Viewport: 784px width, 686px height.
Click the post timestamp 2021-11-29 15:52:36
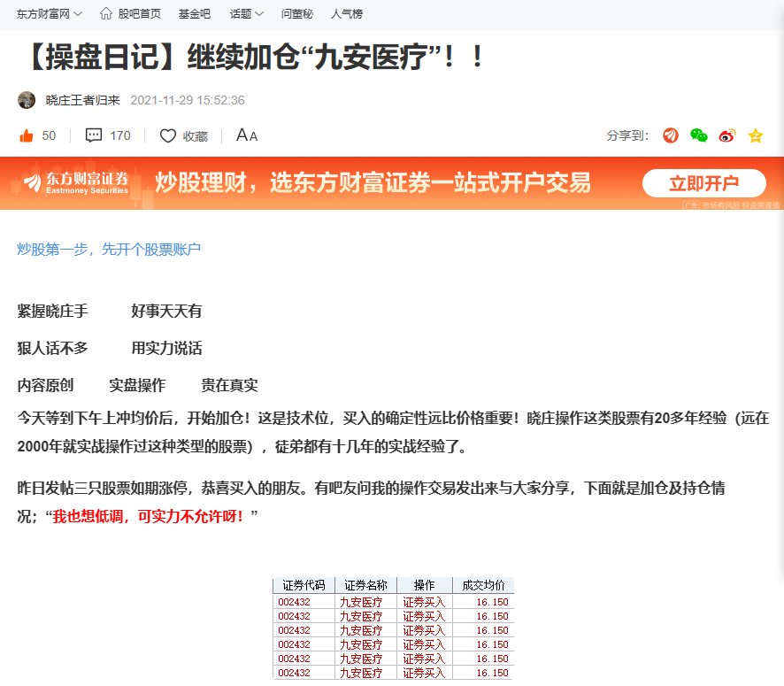click(188, 100)
